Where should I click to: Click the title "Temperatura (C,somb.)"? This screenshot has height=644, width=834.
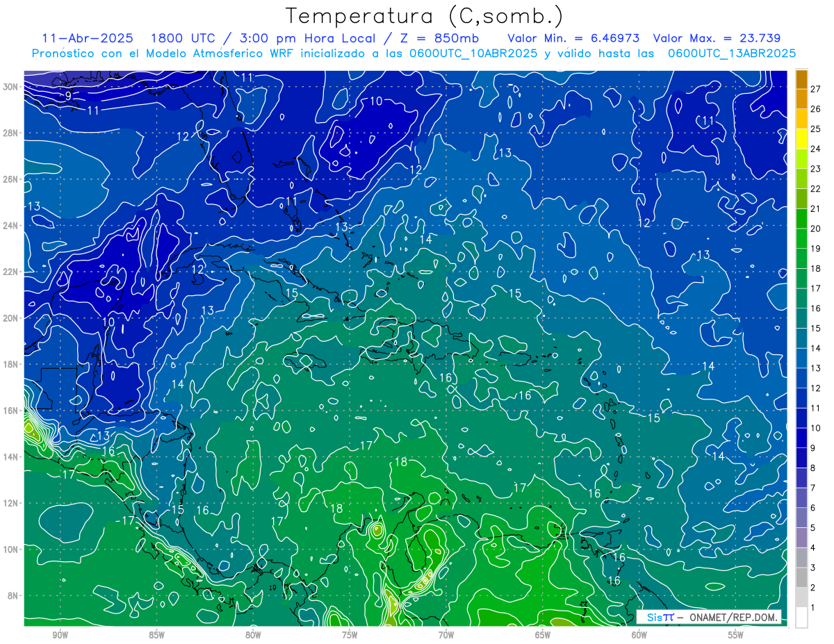tap(425, 17)
